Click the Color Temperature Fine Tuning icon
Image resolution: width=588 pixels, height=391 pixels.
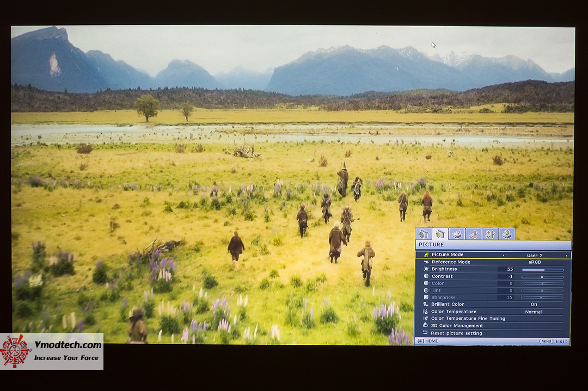click(426, 318)
